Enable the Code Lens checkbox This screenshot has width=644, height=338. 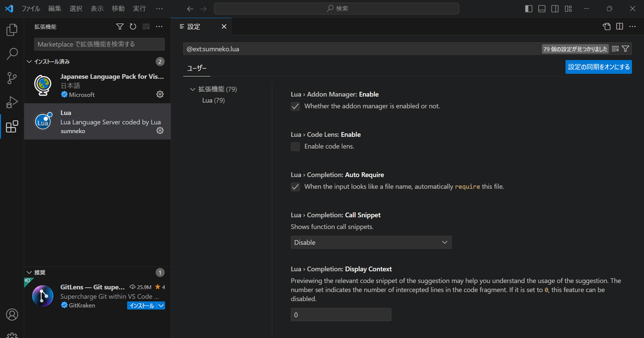coord(295,146)
